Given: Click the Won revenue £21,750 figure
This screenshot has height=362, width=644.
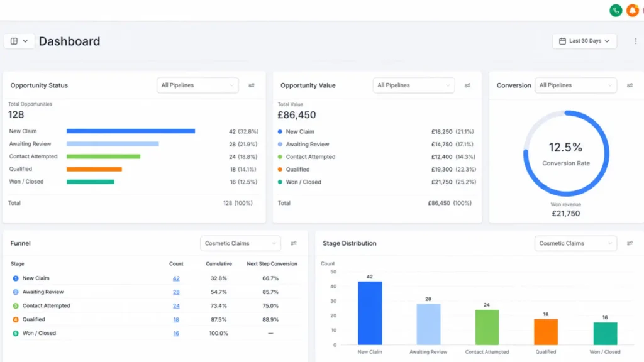Looking at the screenshot, I should coord(565,214).
